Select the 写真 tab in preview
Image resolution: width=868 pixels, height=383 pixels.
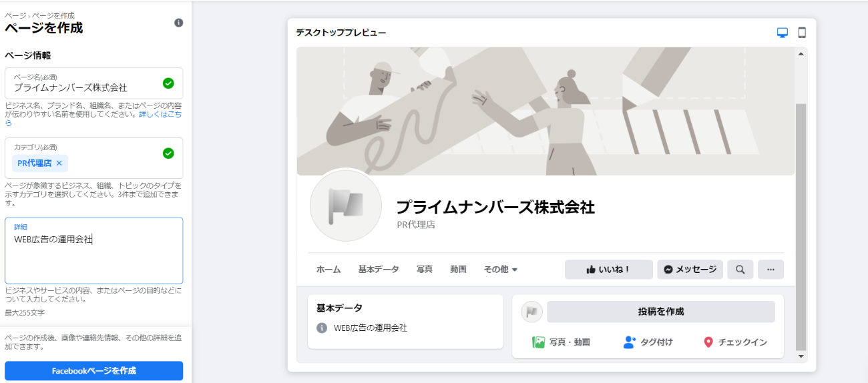point(425,270)
